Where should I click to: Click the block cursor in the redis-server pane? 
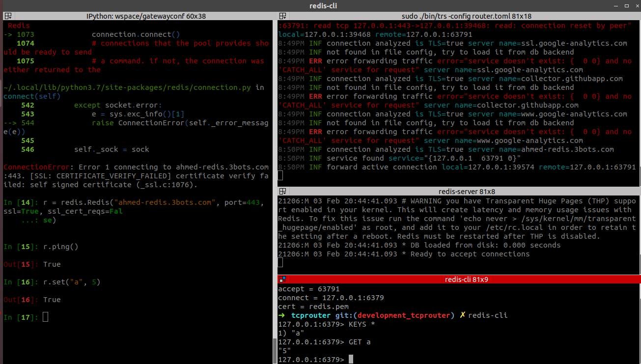click(280, 262)
